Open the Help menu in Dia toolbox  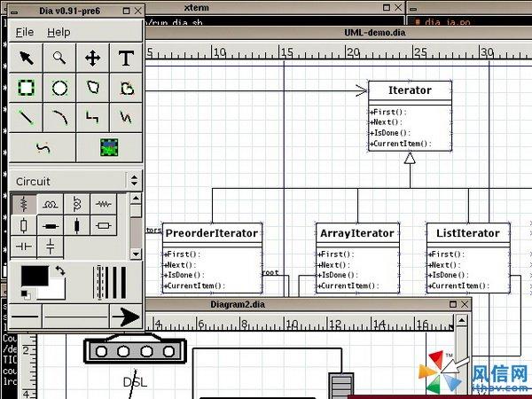59,32
